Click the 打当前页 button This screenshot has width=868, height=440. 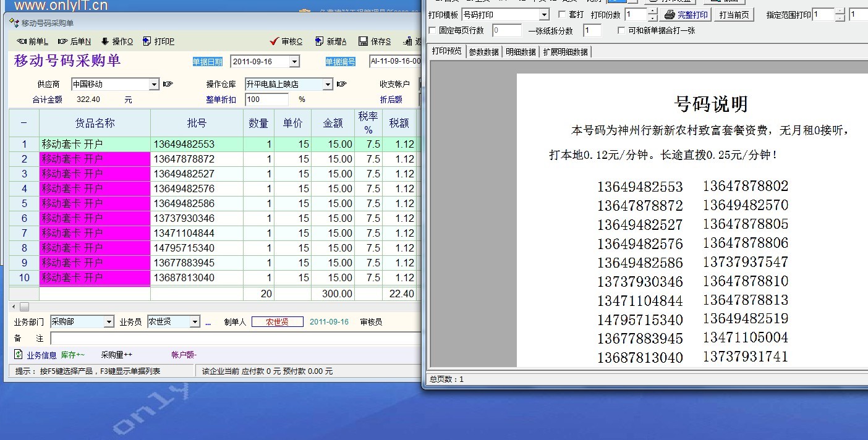point(734,14)
